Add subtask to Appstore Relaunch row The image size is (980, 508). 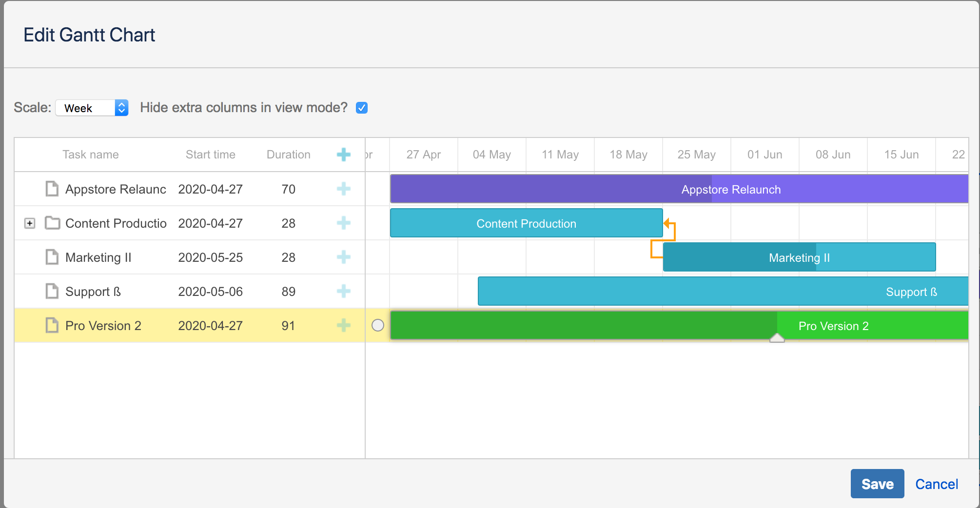tap(344, 189)
